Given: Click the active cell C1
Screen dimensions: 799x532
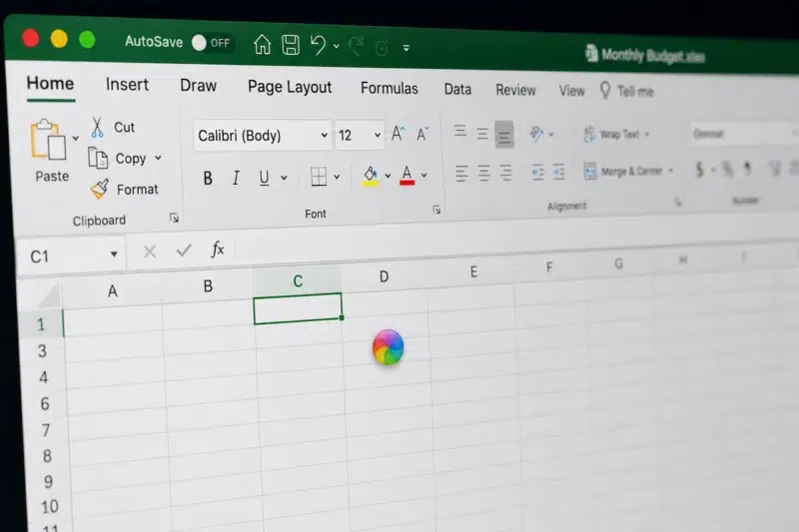Looking at the screenshot, I should pos(298,308).
